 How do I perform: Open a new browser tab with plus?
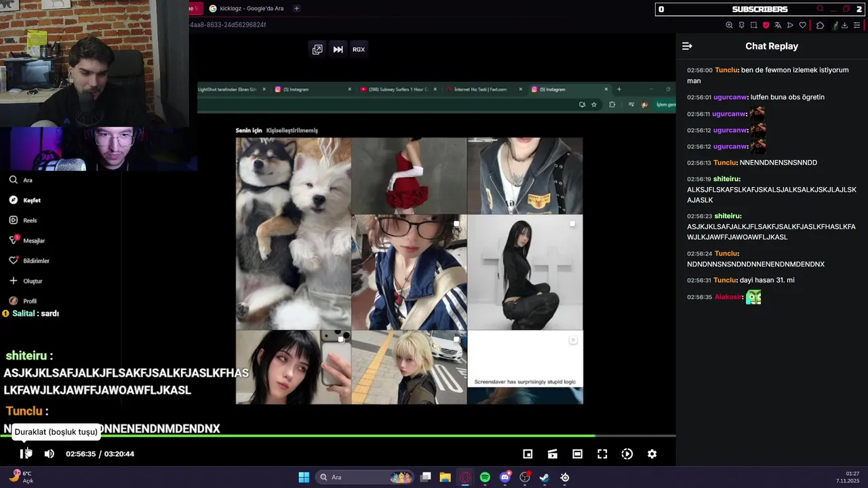pos(296,8)
